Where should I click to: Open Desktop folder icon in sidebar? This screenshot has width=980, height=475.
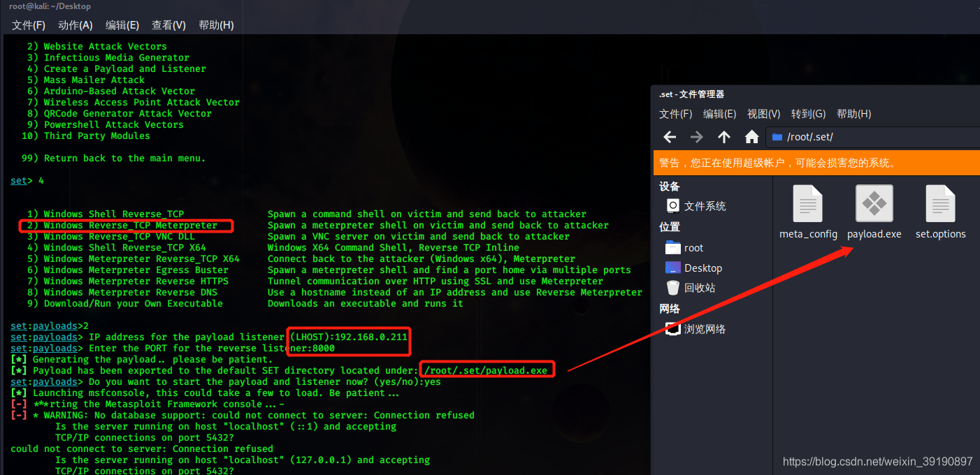[x=672, y=268]
